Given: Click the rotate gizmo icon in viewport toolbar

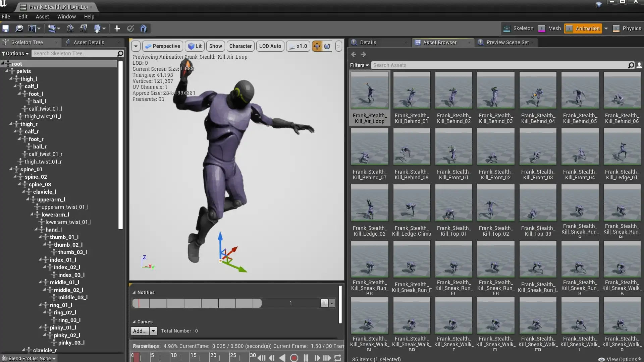Looking at the screenshot, I should click(x=327, y=46).
